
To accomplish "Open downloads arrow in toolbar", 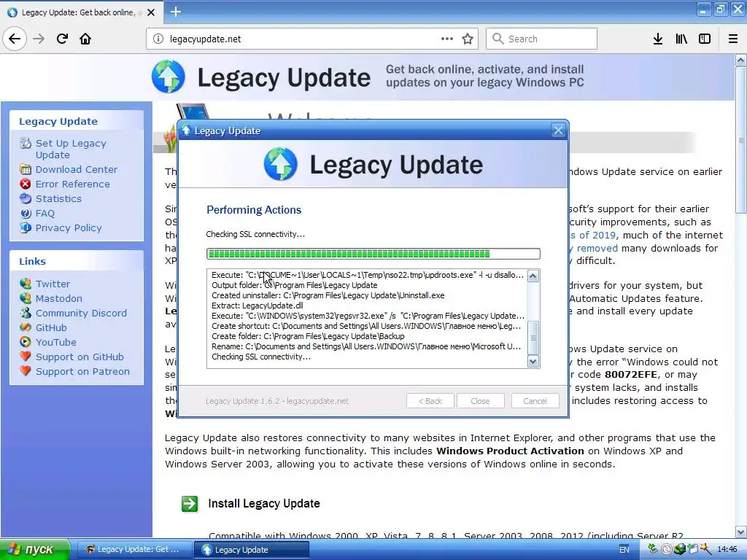I will (x=658, y=39).
